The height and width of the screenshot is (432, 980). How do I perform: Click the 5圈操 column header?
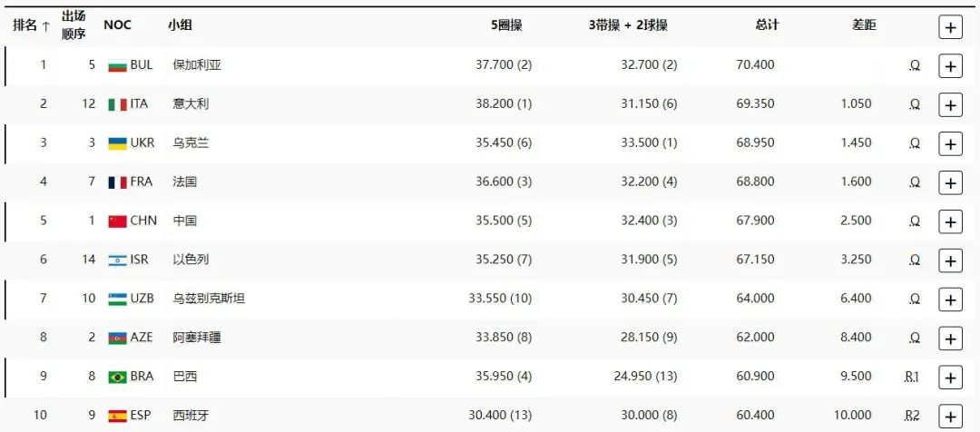(505, 25)
